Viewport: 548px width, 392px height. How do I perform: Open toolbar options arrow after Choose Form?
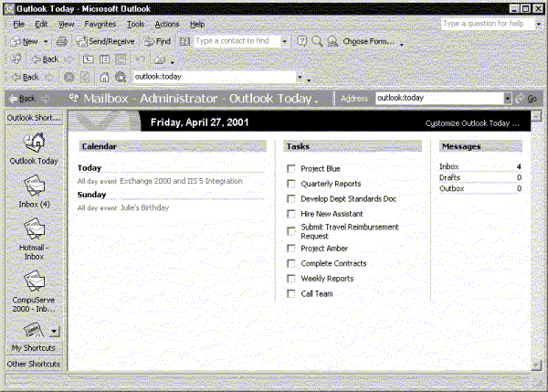(x=402, y=45)
